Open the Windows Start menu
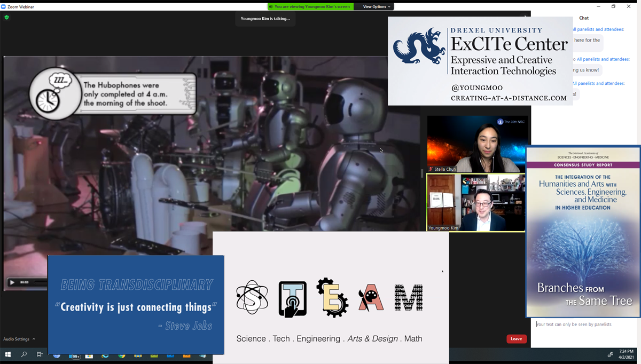Viewport: 641px width, 364px height. [x=8, y=354]
